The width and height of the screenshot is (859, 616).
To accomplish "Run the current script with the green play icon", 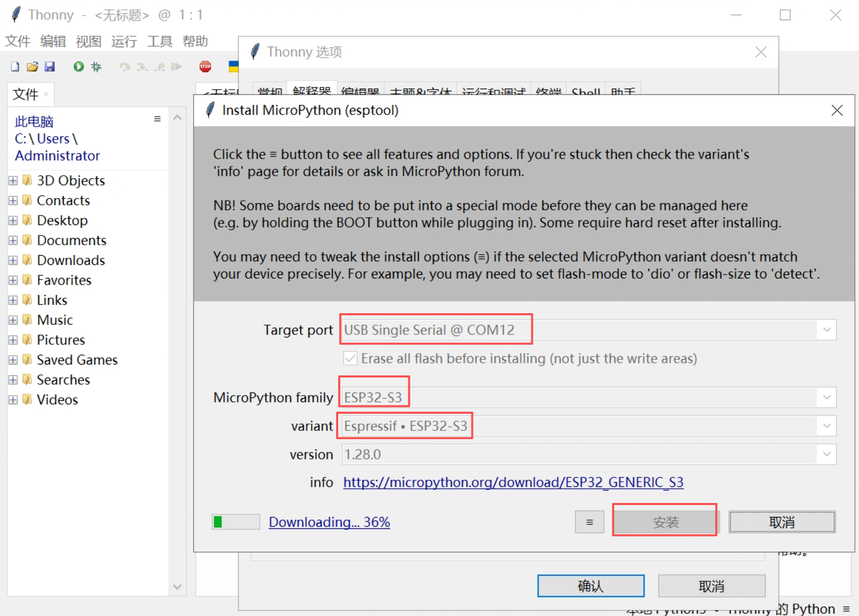I will tap(78, 66).
